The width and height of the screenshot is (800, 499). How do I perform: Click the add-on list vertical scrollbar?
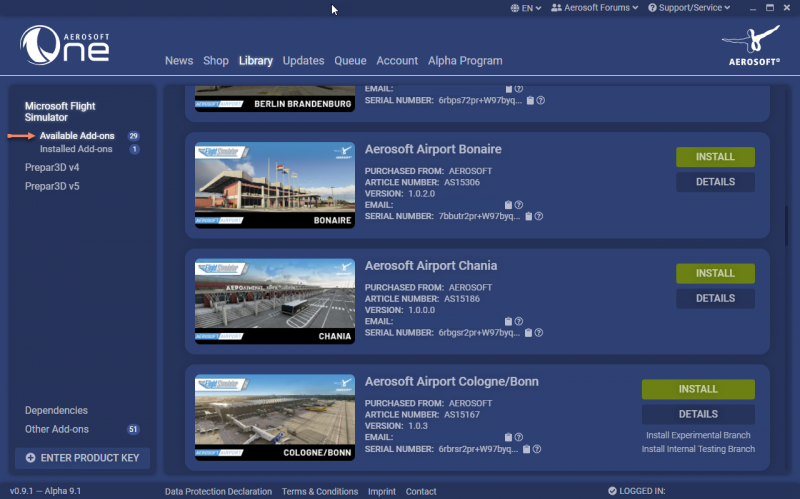786,227
